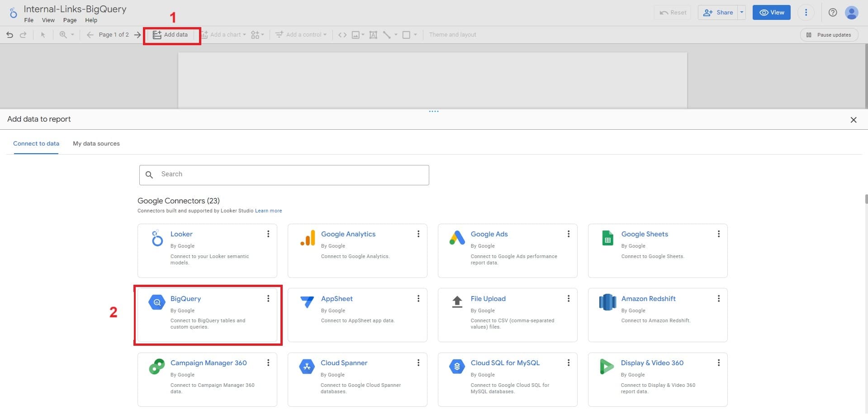Choose the Google Sheets connector icon
The width and height of the screenshot is (868, 414).
click(x=607, y=238)
